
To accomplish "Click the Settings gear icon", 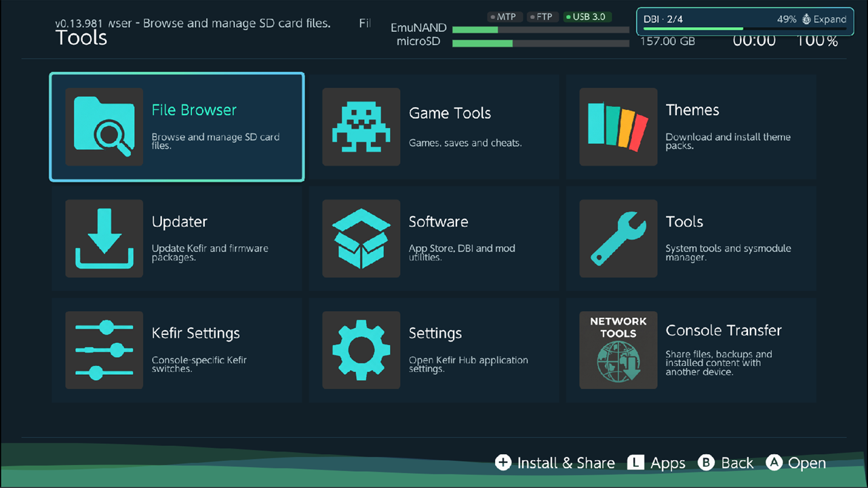I will (x=361, y=350).
